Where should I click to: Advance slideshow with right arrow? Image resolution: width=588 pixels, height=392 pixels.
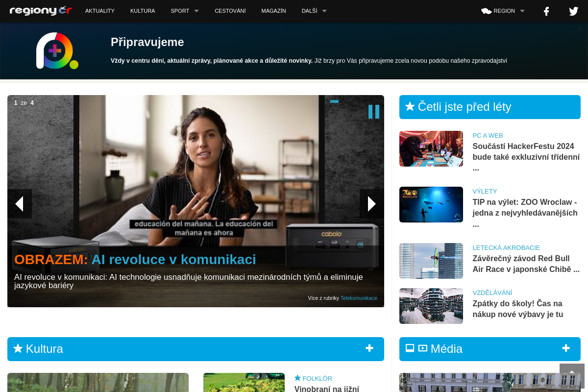pos(372,204)
